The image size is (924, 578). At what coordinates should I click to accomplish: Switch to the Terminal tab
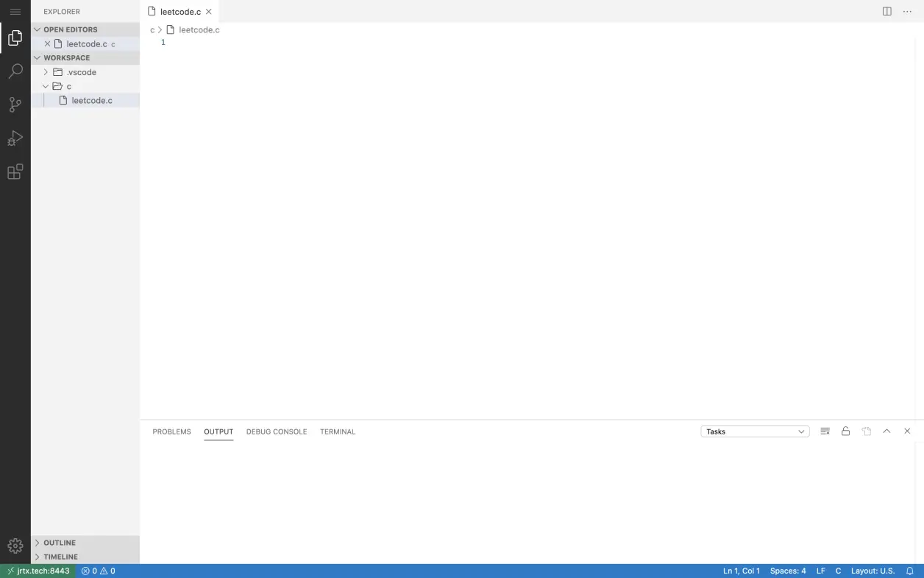coord(337,431)
